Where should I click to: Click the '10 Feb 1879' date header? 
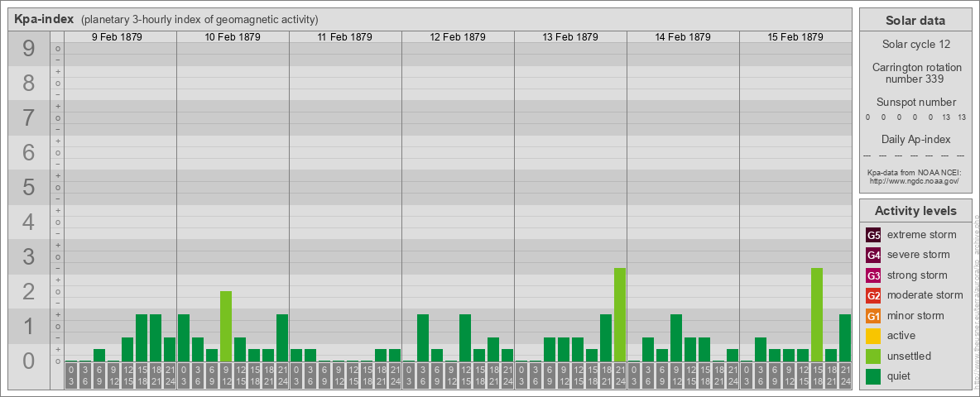[233, 37]
